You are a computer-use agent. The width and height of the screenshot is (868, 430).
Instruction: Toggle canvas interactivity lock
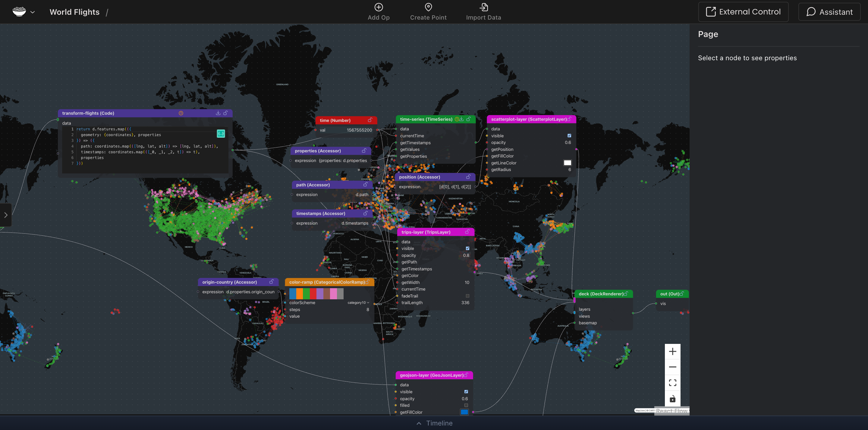click(673, 399)
